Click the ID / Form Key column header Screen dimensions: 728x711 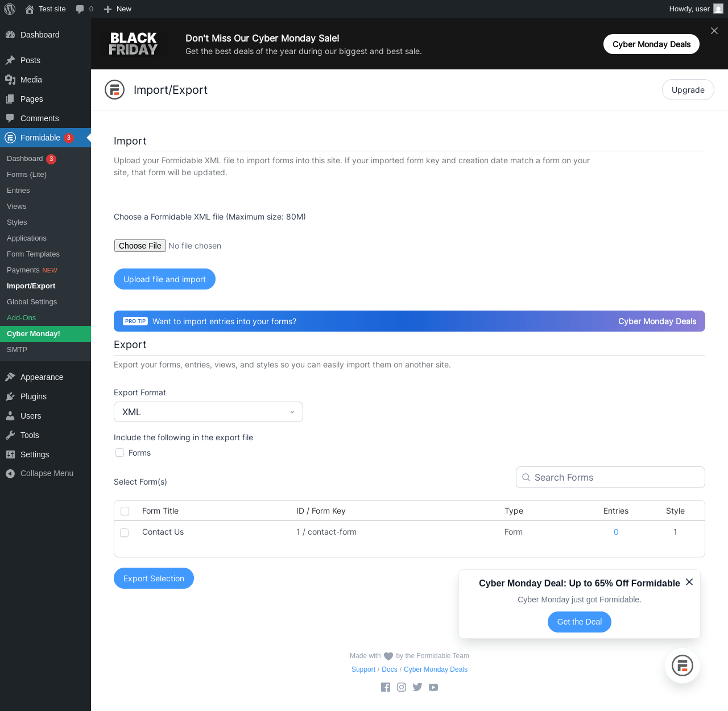pos(321,511)
